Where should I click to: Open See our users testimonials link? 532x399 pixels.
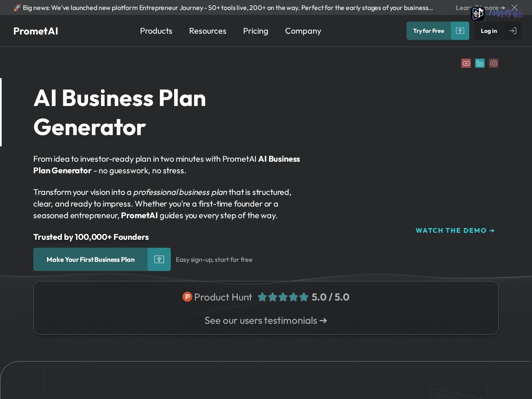tap(266, 320)
